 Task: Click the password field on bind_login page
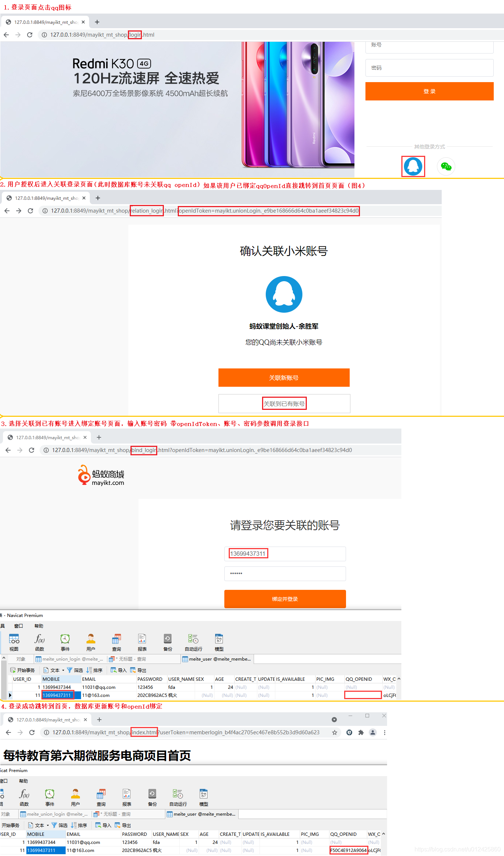285,574
